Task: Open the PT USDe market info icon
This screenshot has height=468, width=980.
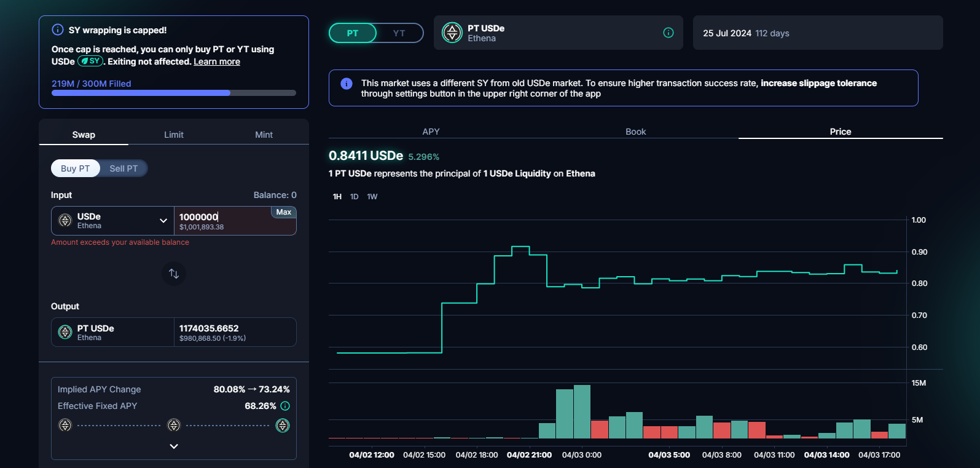Action: (668, 33)
